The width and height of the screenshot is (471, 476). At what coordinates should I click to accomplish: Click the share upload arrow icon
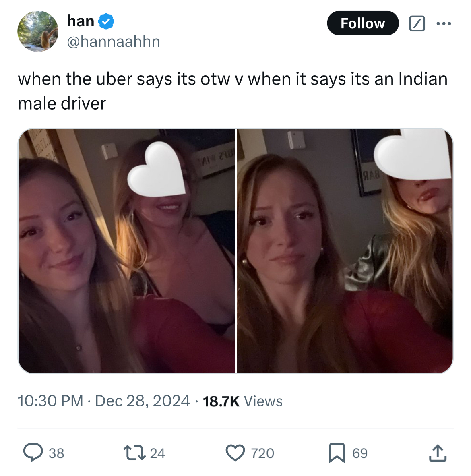[438, 453]
